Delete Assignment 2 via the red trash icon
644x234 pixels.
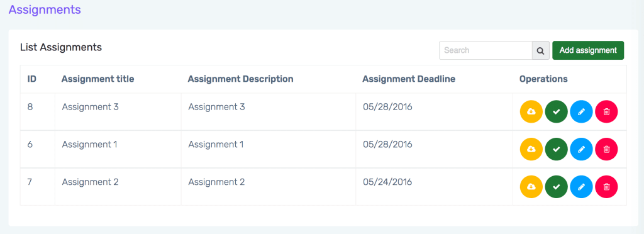[606, 187]
